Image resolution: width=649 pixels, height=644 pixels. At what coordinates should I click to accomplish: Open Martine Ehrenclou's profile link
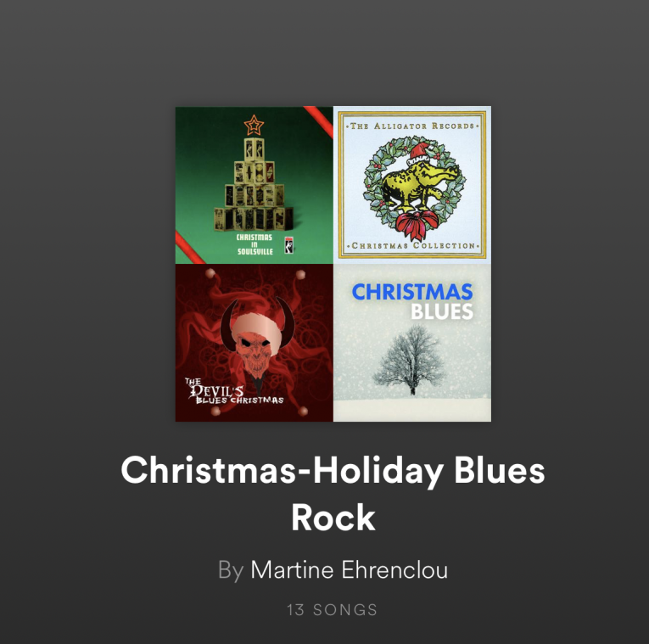coord(349,570)
